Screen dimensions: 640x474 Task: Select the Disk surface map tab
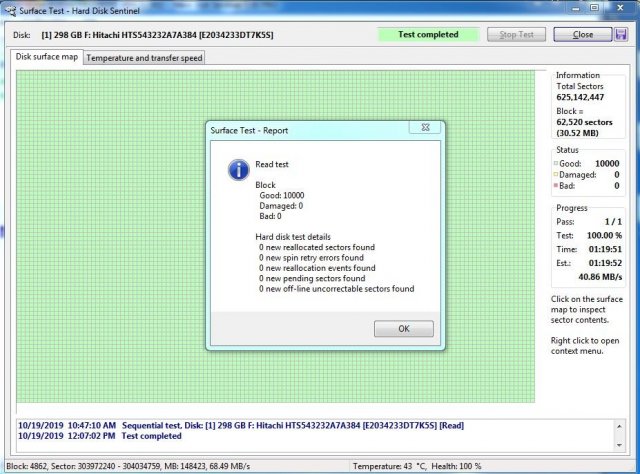[x=47, y=57]
